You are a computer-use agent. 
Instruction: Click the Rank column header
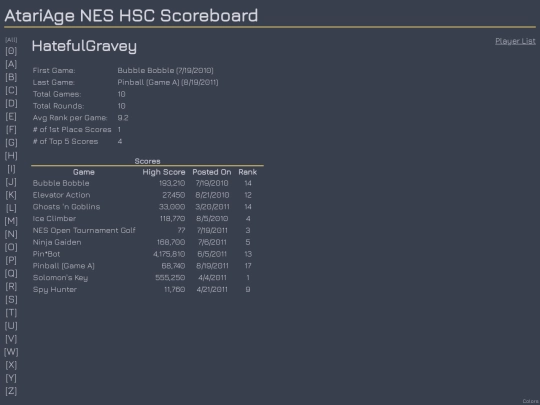pyautogui.click(x=248, y=172)
